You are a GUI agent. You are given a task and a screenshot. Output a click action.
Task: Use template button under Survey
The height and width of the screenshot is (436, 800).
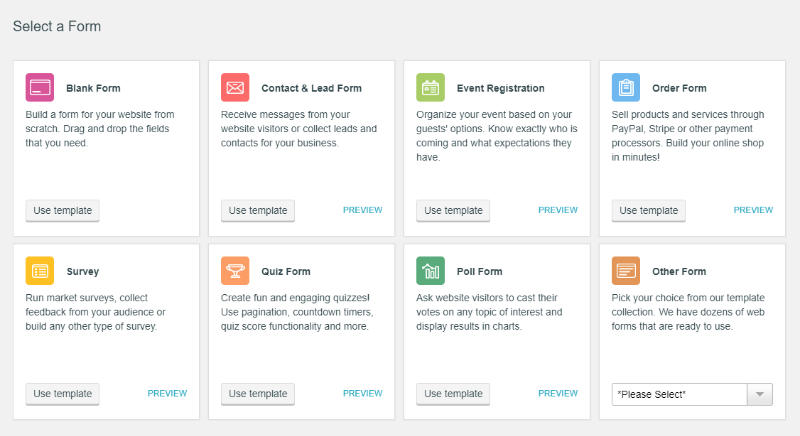pyautogui.click(x=63, y=394)
